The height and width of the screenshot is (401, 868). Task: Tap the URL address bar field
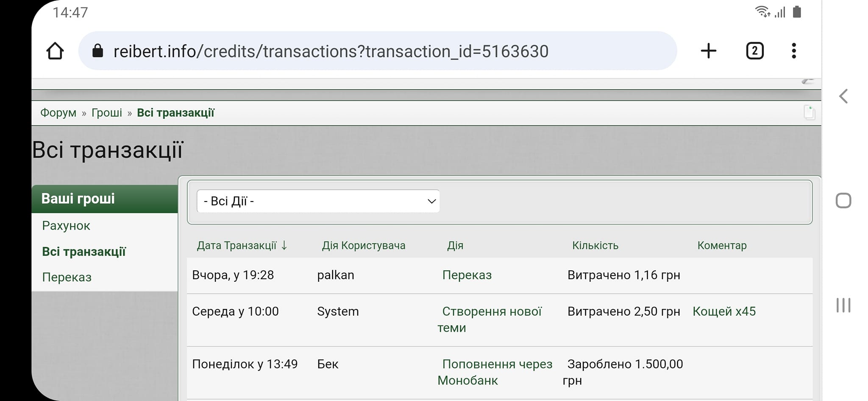[378, 51]
